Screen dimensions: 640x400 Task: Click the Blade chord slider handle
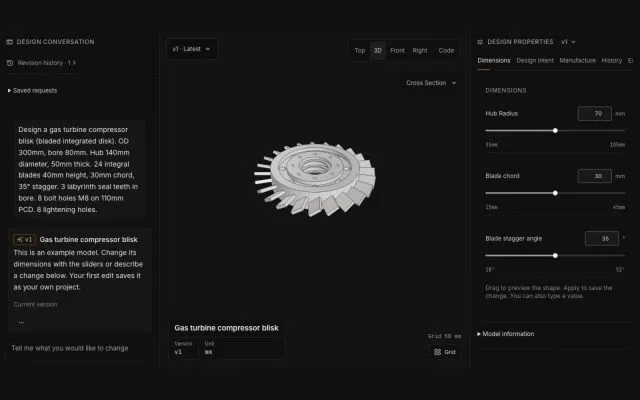click(555, 193)
